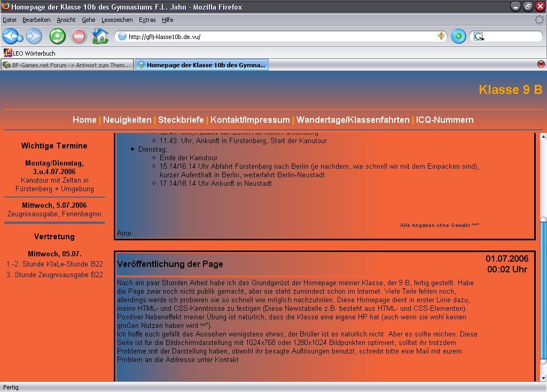
Task: Open the Kontakt/Impressum link
Action: pyautogui.click(x=250, y=120)
